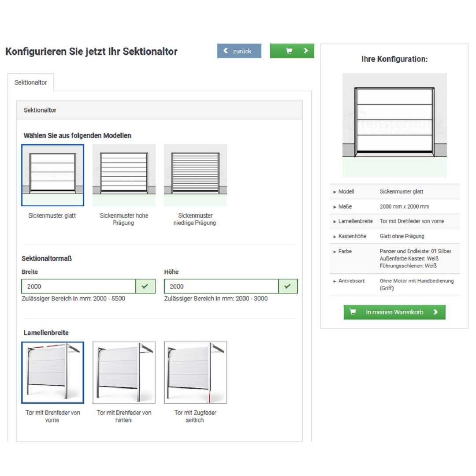Click the Breite width input field
The image size is (476, 476).
[78, 286]
